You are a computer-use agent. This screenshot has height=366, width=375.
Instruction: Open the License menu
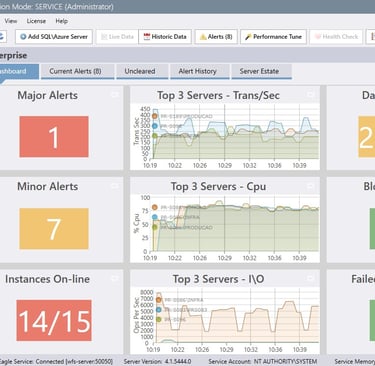(36, 21)
